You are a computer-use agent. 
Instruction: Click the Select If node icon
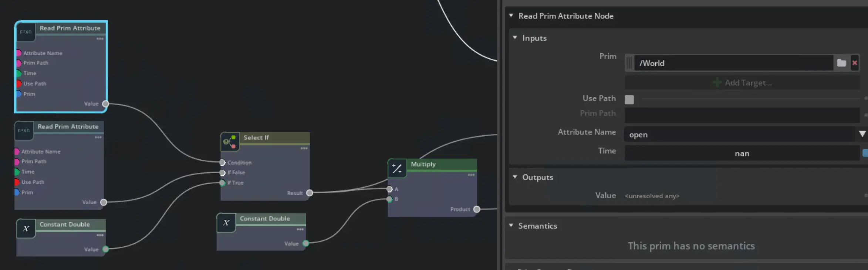pos(230,142)
